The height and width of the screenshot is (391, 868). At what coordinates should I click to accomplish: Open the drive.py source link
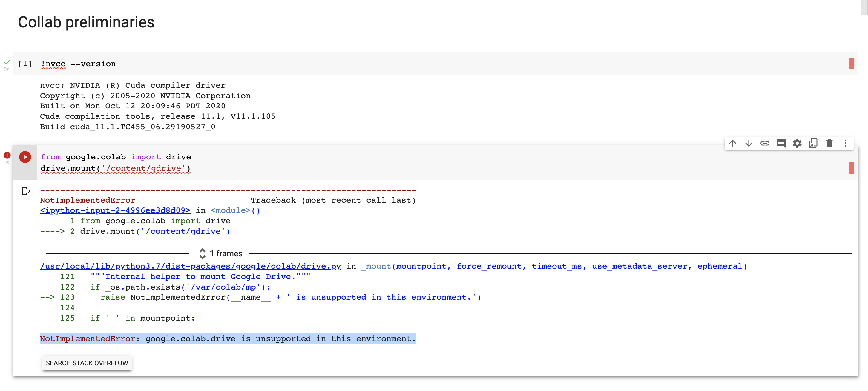(190, 266)
